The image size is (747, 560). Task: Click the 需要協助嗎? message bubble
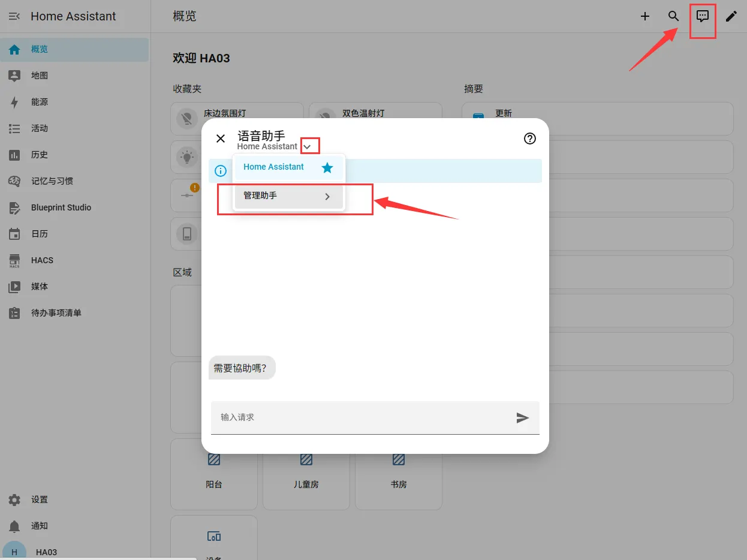click(242, 368)
